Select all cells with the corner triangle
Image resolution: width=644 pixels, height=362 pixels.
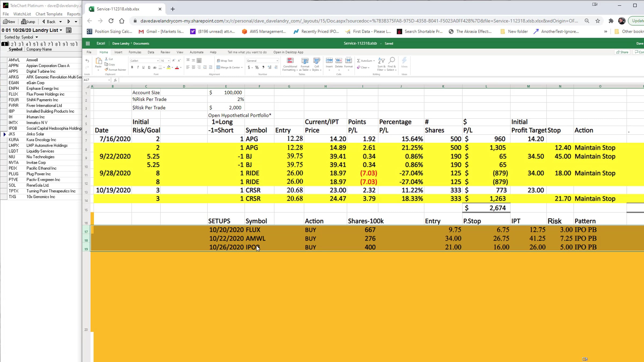[x=88, y=86]
